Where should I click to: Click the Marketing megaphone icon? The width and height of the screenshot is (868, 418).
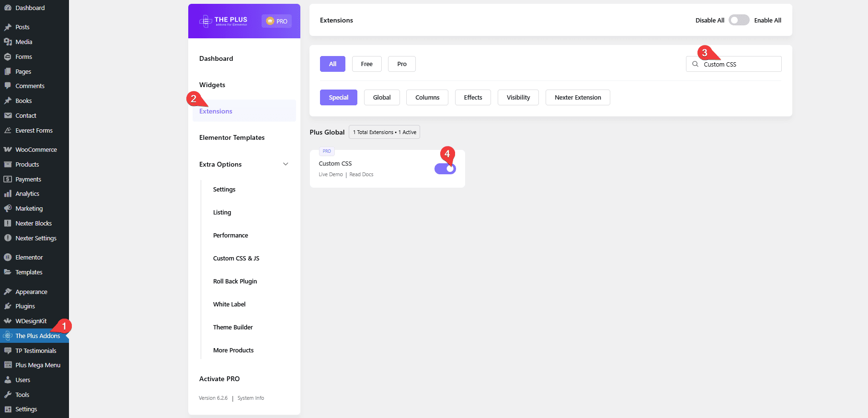(x=8, y=208)
